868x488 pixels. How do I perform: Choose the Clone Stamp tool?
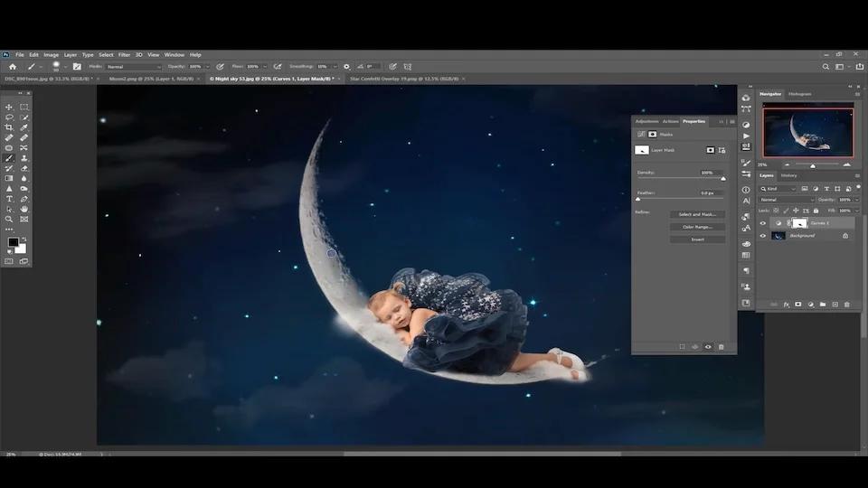[x=24, y=158]
